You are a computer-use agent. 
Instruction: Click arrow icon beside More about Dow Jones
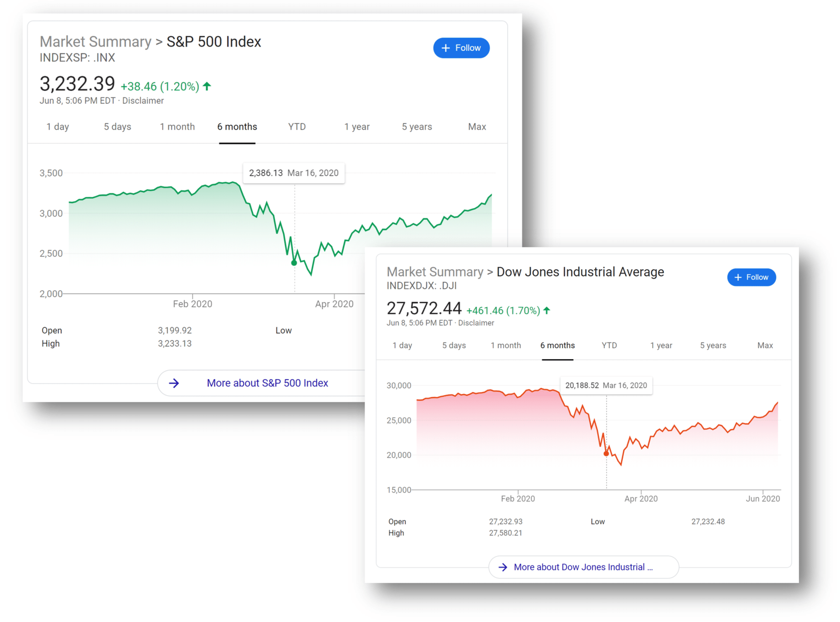(503, 567)
